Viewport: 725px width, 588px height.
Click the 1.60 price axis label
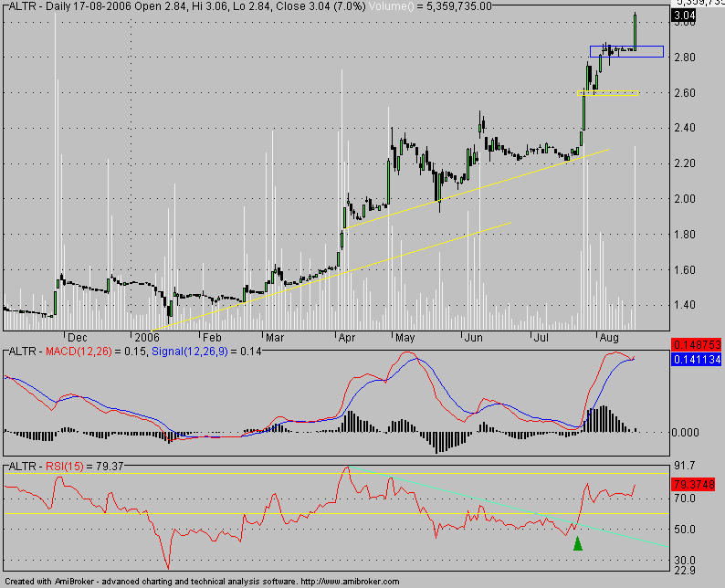point(684,270)
